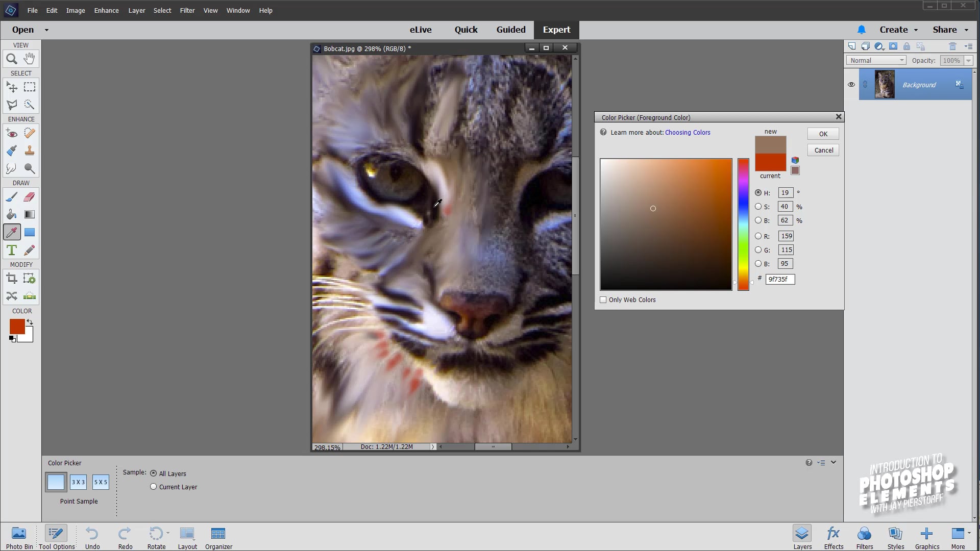Open the Enhance menu
Viewport: 980px width, 551px height.
tap(106, 10)
